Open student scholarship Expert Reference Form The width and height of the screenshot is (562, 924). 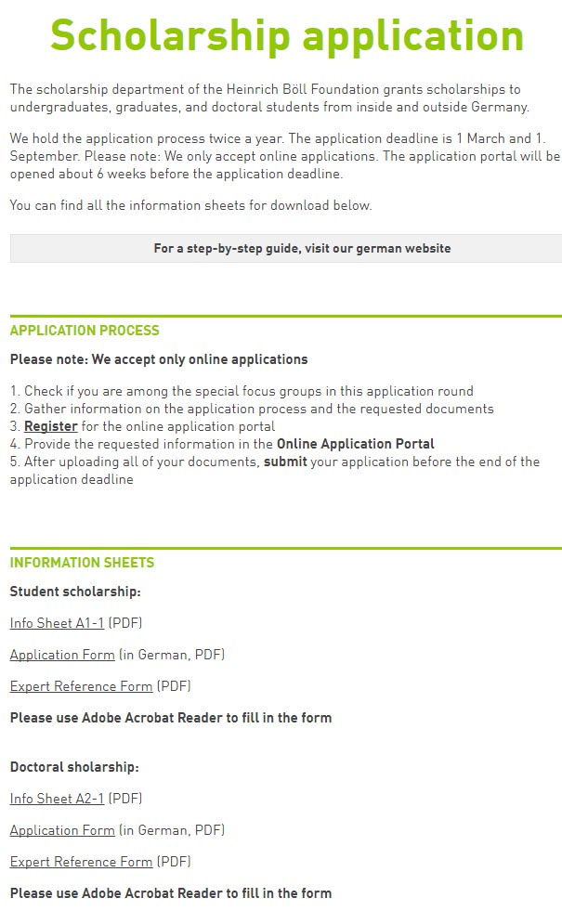point(82,686)
